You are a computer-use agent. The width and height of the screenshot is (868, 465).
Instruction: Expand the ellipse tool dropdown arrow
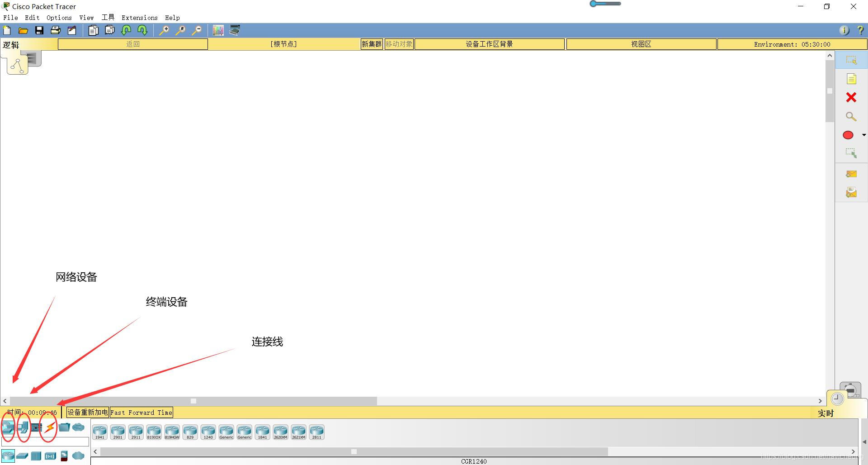coord(864,135)
